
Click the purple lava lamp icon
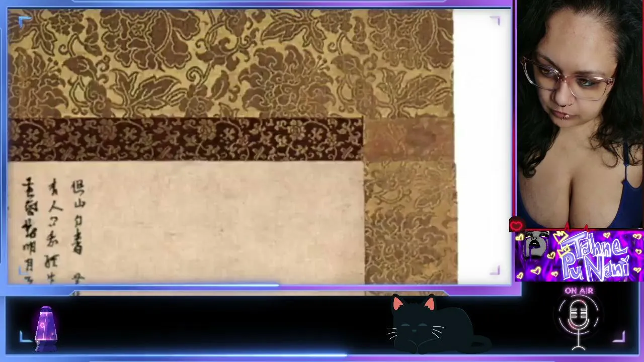pos(45,328)
